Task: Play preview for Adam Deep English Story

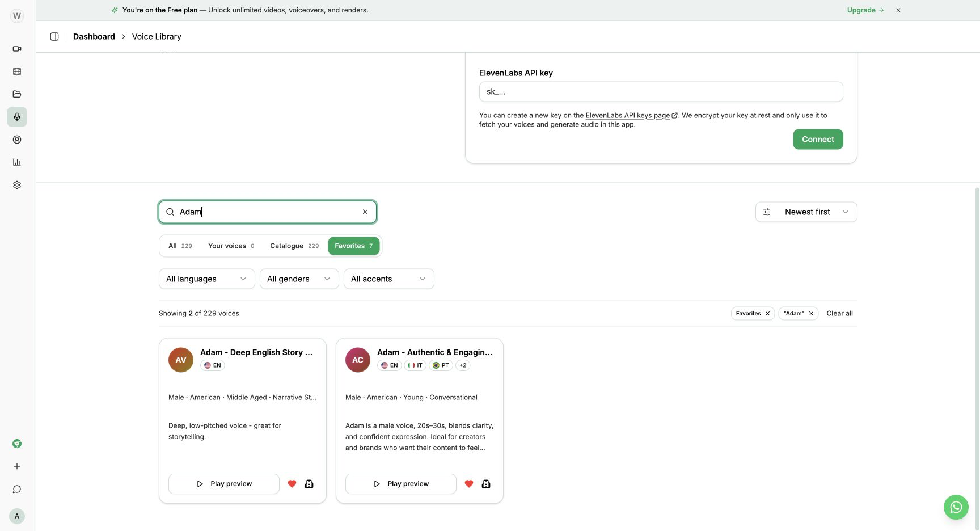Action: click(x=224, y=484)
